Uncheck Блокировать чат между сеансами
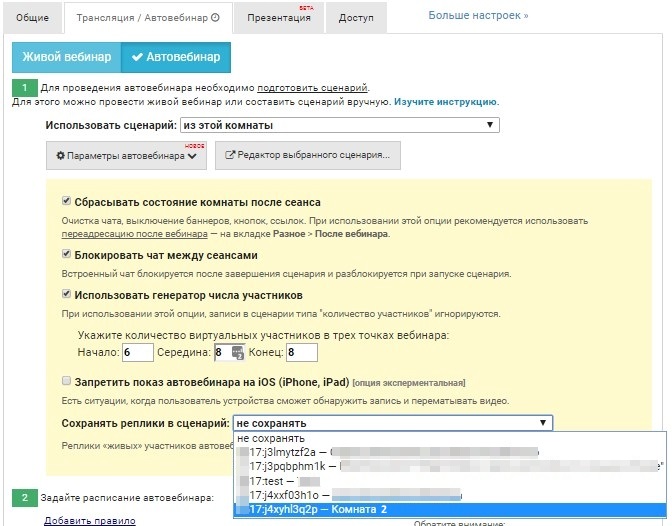Viewport: 672px width, 526px height. tap(67, 255)
